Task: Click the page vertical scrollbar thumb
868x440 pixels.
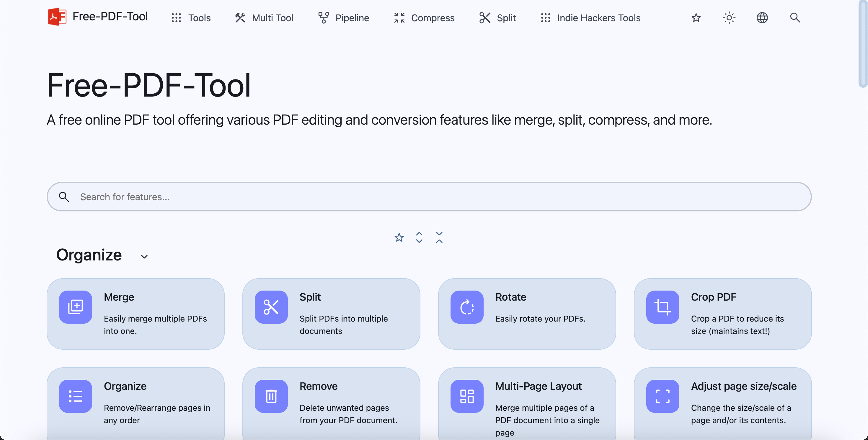Action: pyautogui.click(x=863, y=44)
